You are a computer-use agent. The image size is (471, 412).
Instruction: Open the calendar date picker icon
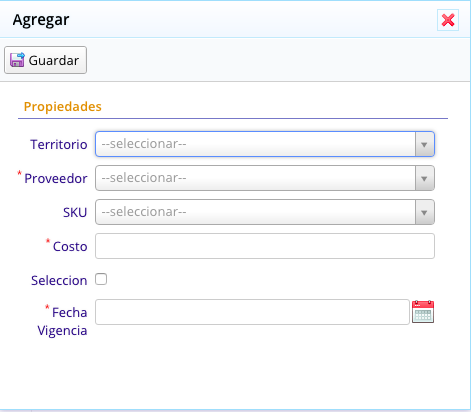tap(423, 312)
